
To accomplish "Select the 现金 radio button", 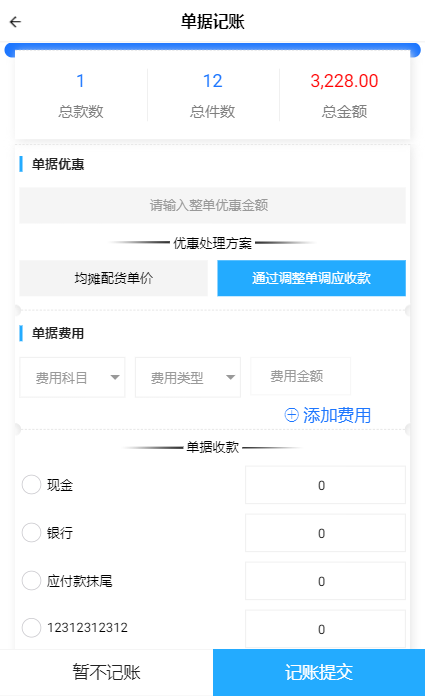I will pyautogui.click(x=32, y=485).
